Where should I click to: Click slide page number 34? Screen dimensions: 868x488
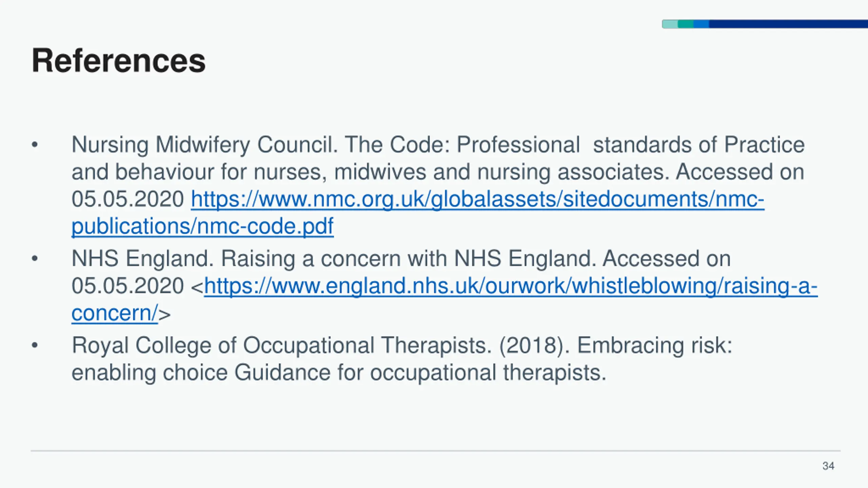coord(828,466)
